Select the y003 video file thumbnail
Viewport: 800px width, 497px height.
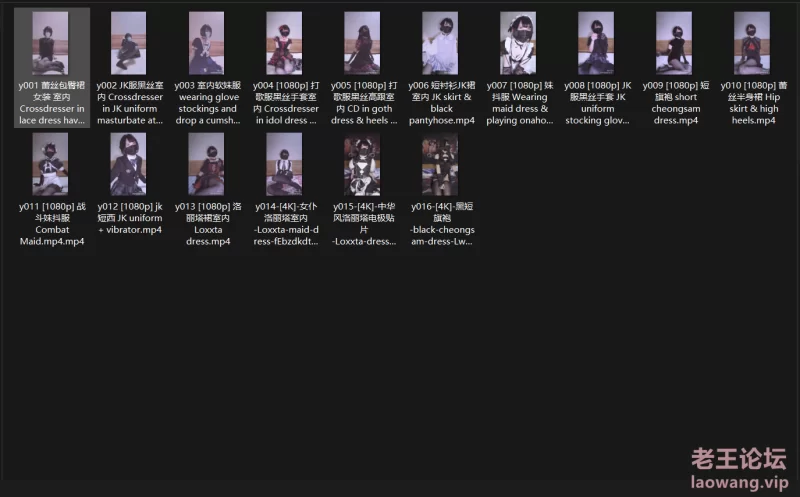click(x=207, y=43)
